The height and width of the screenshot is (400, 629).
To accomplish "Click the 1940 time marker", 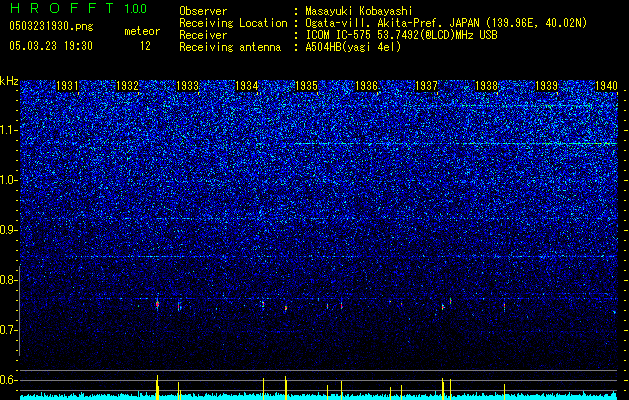I will tap(606, 86).
